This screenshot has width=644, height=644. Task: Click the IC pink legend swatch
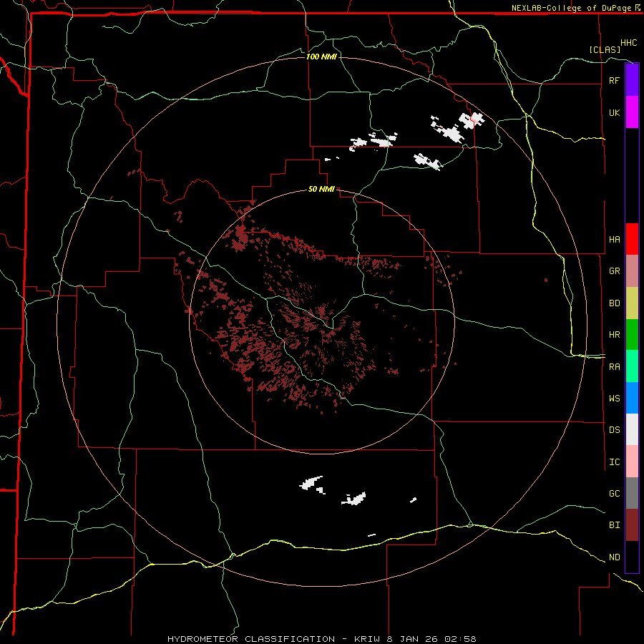click(x=632, y=462)
